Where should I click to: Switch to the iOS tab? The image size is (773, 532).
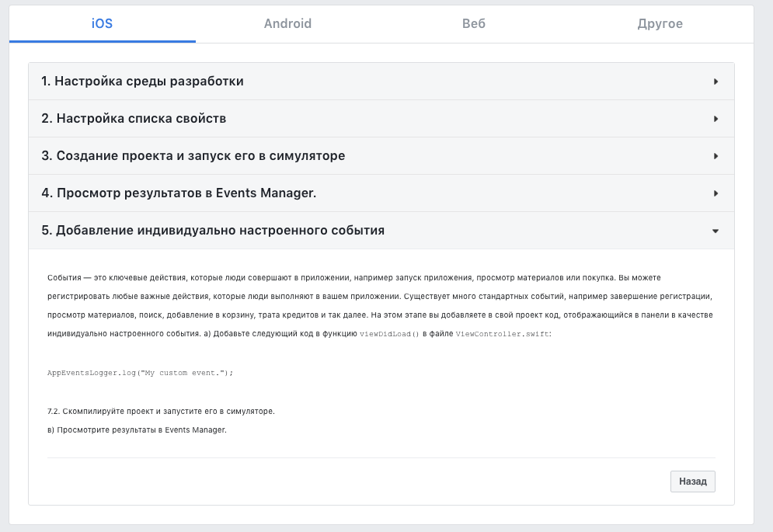[x=102, y=23]
